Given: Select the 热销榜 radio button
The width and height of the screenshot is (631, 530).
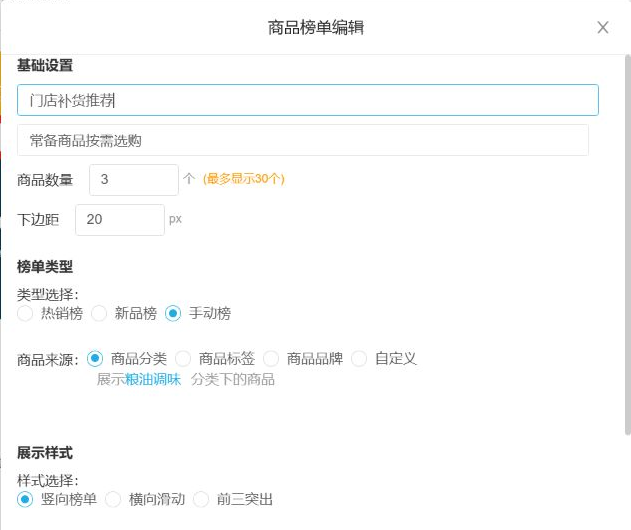Looking at the screenshot, I should pos(25,313).
